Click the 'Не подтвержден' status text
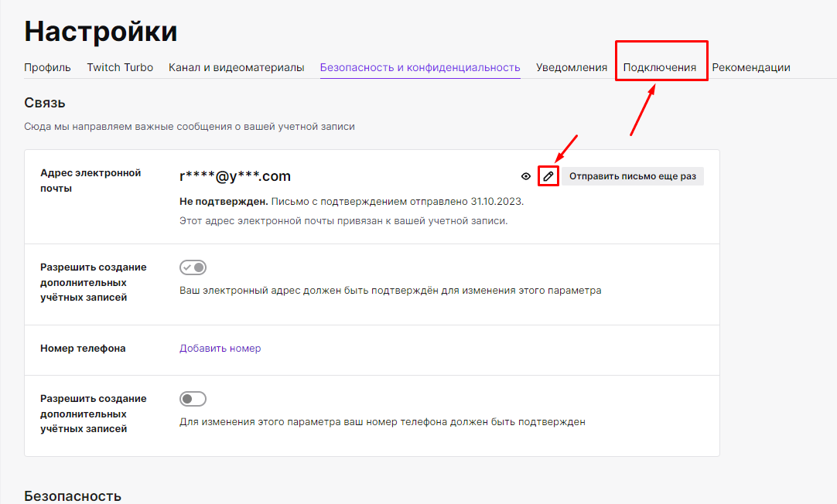Image resolution: width=837 pixels, height=504 pixels. coord(224,201)
